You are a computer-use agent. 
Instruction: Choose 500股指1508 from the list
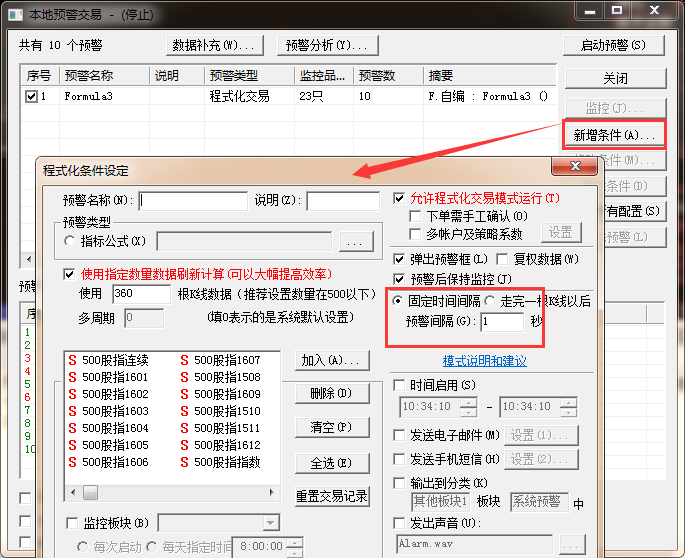point(226,377)
